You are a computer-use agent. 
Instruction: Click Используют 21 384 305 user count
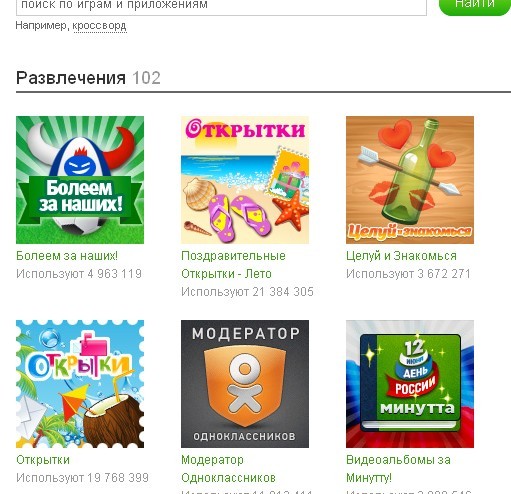pyautogui.click(x=247, y=292)
